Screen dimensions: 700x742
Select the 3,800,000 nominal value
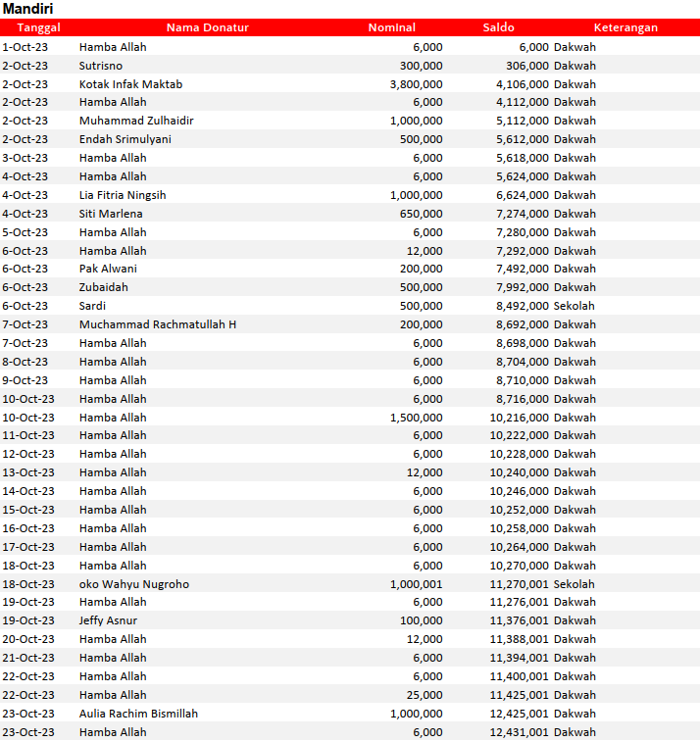point(416,84)
